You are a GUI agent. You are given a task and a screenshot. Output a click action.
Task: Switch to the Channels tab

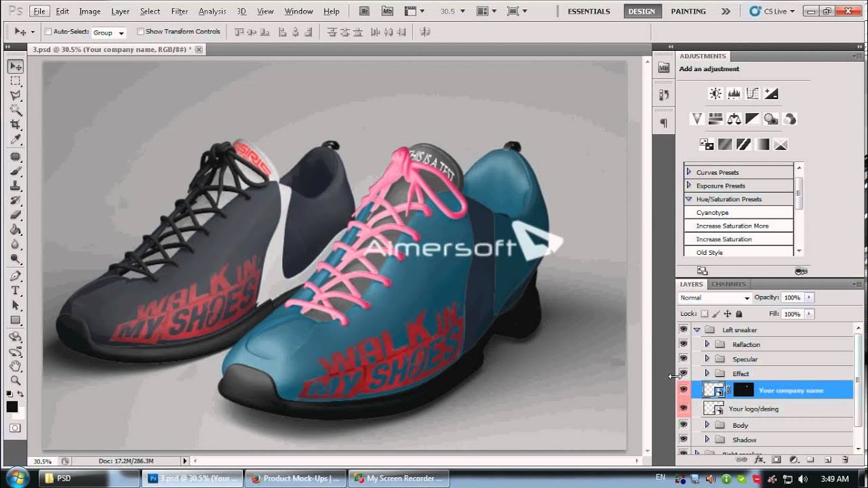(728, 284)
